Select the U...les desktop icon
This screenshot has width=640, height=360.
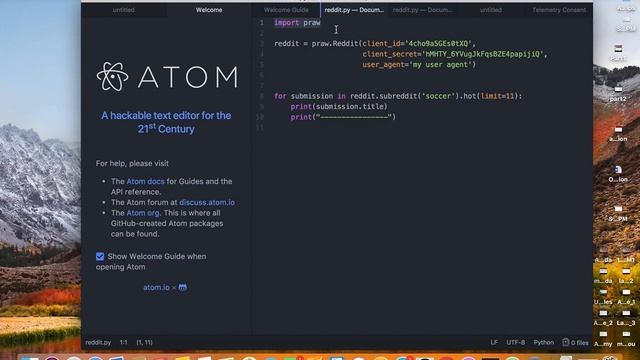point(603,297)
